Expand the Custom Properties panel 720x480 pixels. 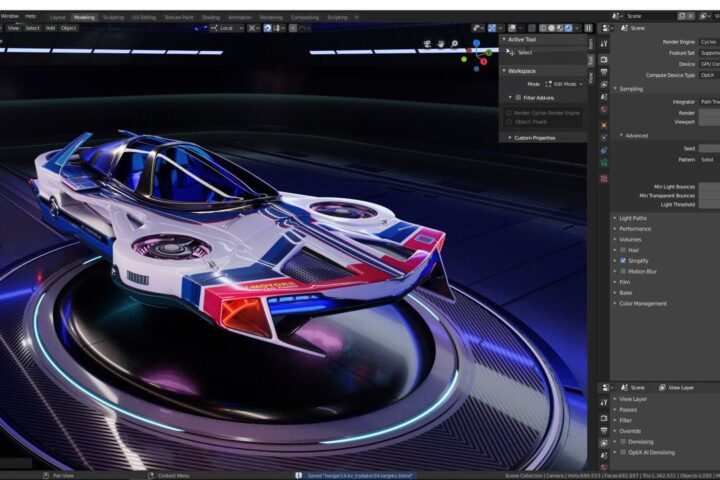coord(532,138)
